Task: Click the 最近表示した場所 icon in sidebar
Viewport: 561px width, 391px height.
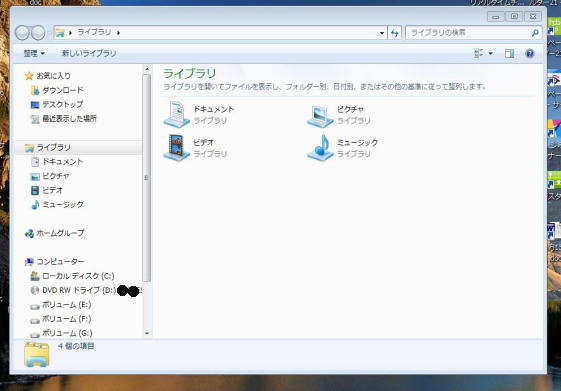Action: pos(35,119)
